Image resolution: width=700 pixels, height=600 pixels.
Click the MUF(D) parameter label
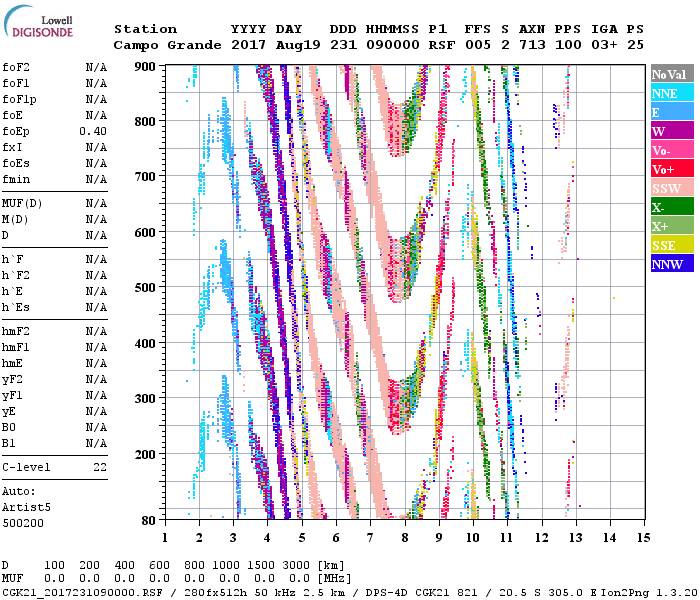click(22, 204)
